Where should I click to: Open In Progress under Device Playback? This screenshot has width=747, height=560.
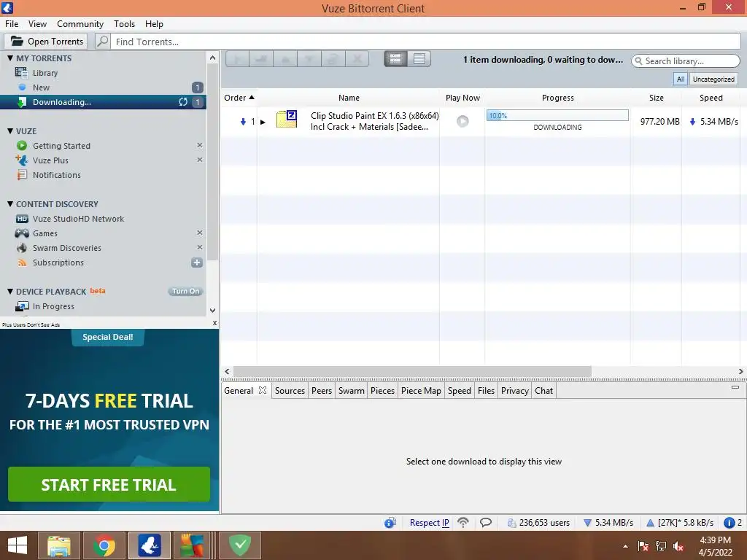click(53, 306)
